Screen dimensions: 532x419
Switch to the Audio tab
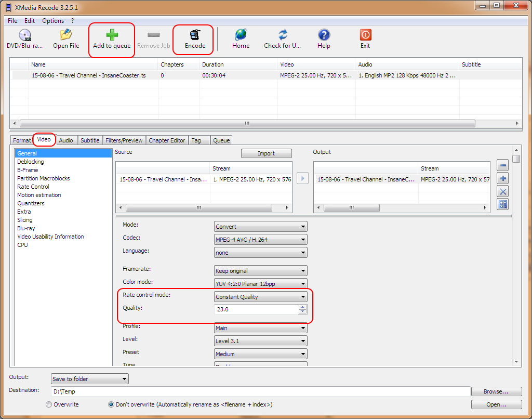tap(66, 140)
